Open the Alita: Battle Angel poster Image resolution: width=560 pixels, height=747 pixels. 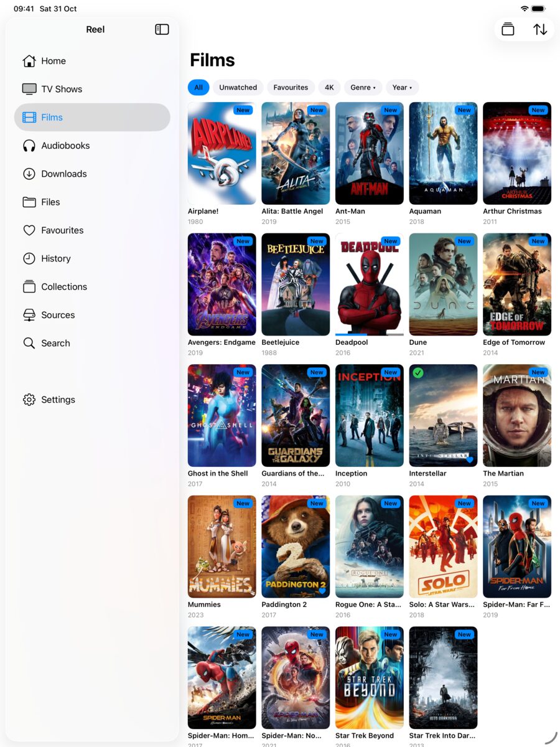pos(296,153)
